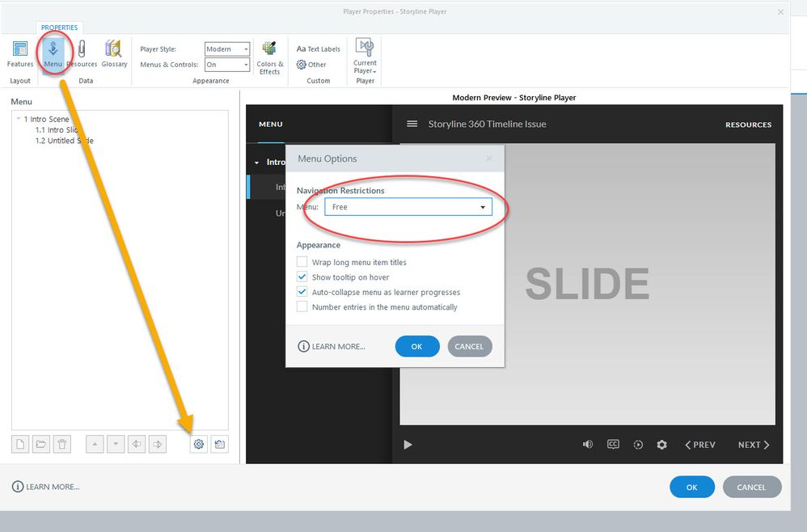Click the RESOURCES tab in preview
This screenshot has height=532, width=807.
click(x=748, y=125)
